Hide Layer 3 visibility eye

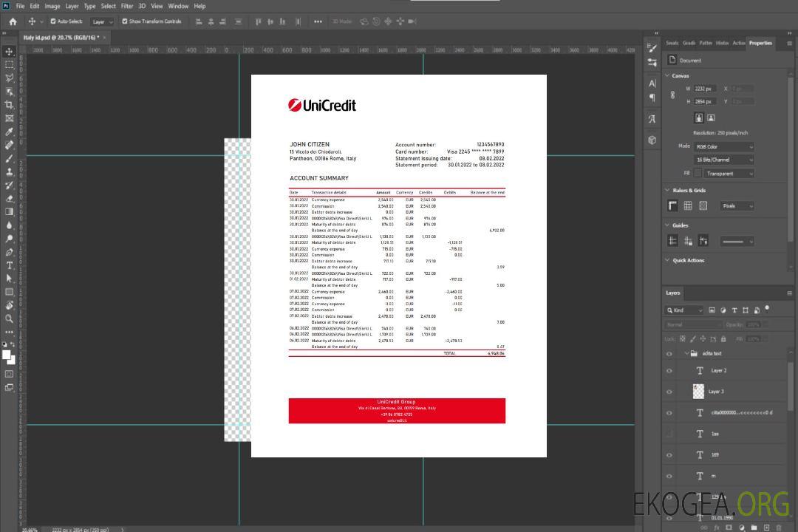(669, 392)
